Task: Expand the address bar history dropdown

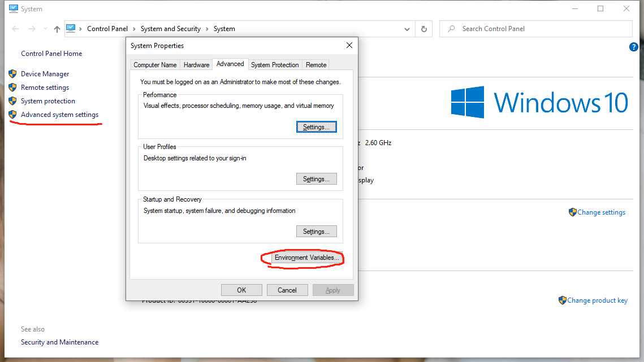Action: tap(407, 29)
